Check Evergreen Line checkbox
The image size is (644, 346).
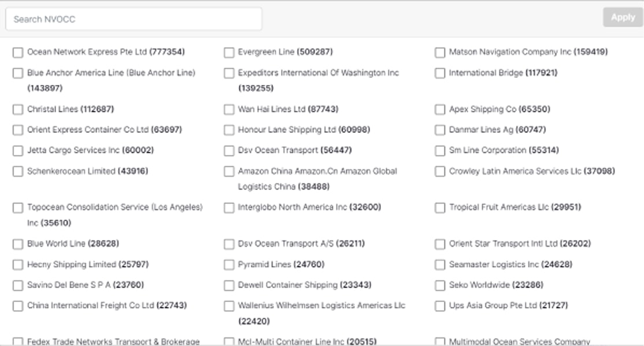click(x=229, y=52)
